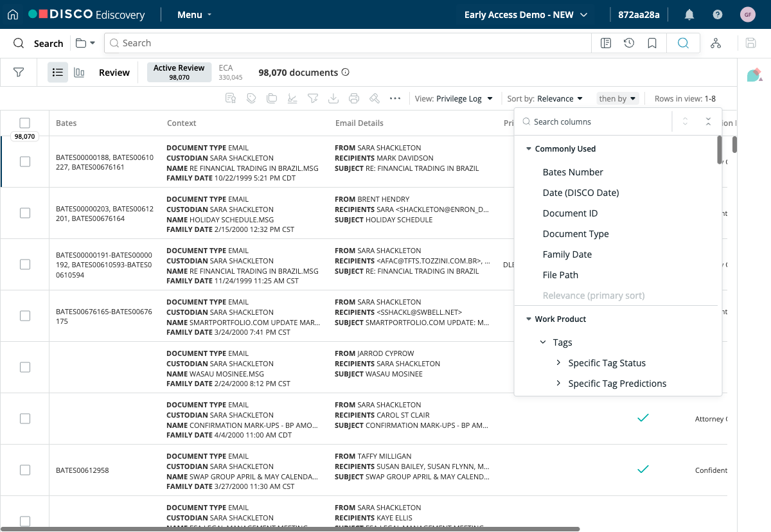Viewport: 771px width, 532px height.
Task: Click the Review button
Action: click(114, 73)
